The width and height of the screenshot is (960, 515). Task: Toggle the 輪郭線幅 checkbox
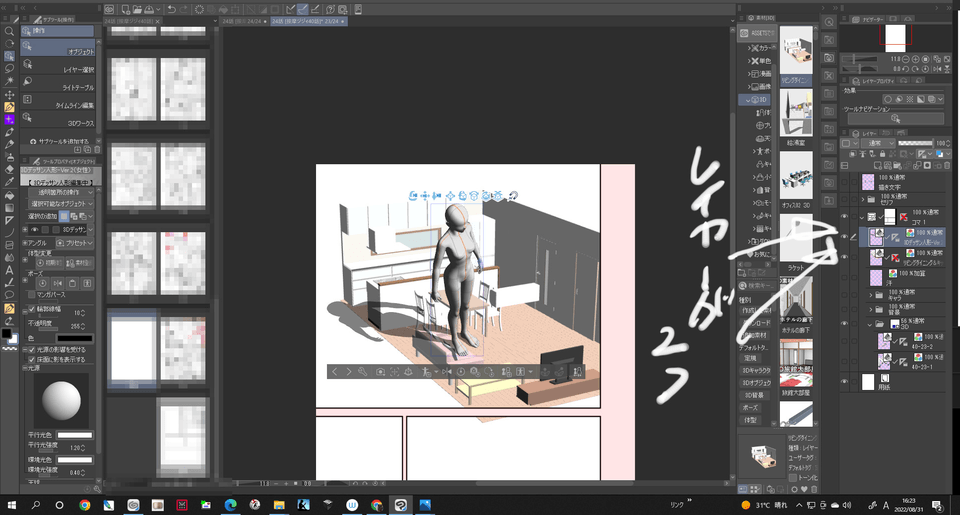click(x=32, y=310)
